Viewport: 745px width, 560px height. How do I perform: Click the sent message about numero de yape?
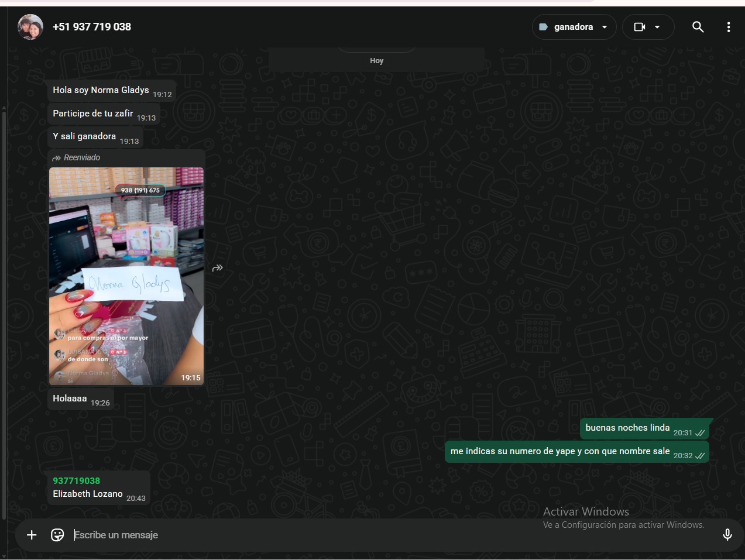click(559, 451)
